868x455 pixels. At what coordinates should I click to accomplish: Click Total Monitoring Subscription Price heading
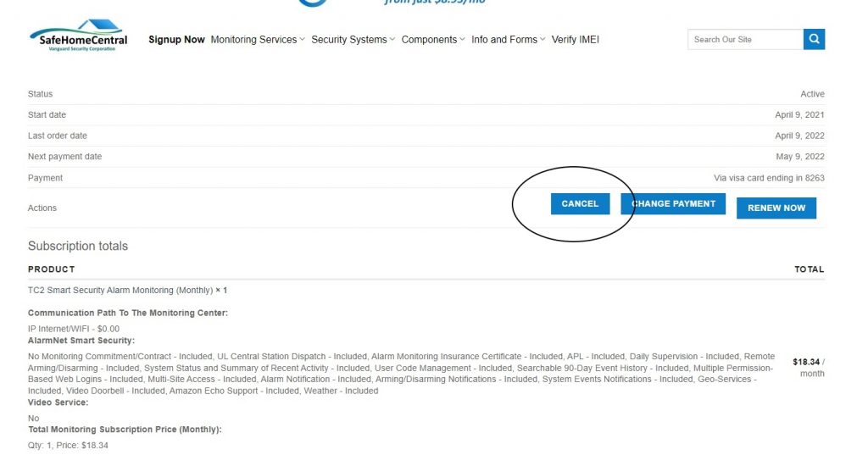click(125, 430)
